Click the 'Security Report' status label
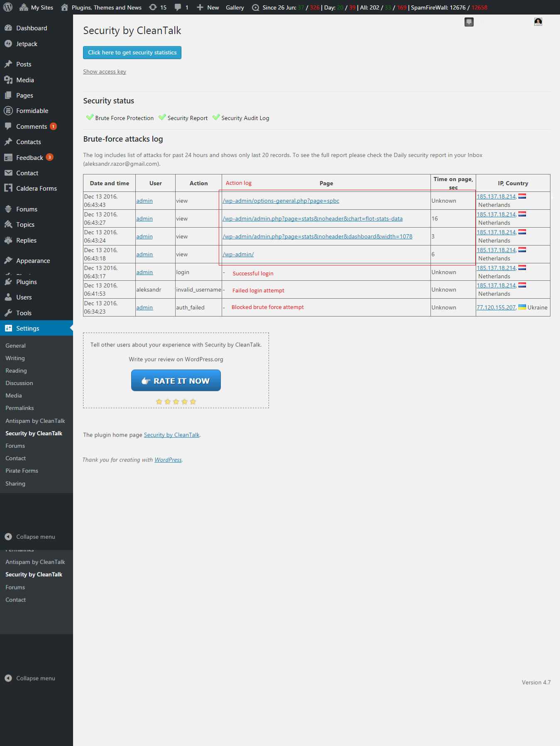Image resolution: width=560 pixels, height=746 pixels. point(188,118)
